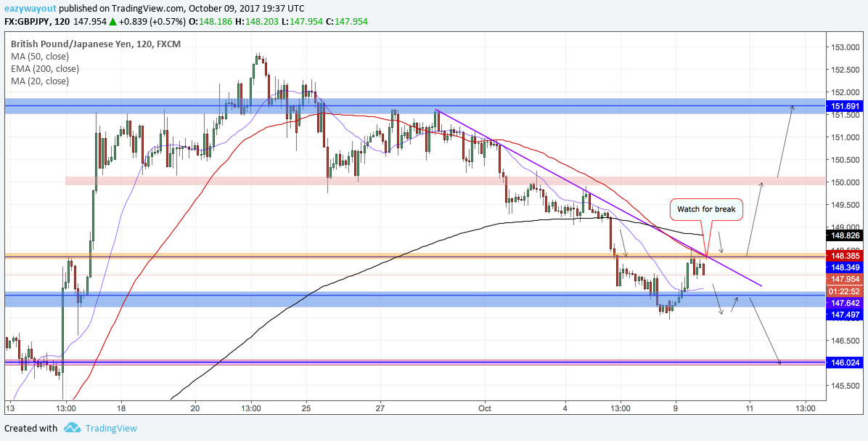Click the H:148.203 high value
The height and width of the screenshot is (441, 868).
tap(257, 21)
